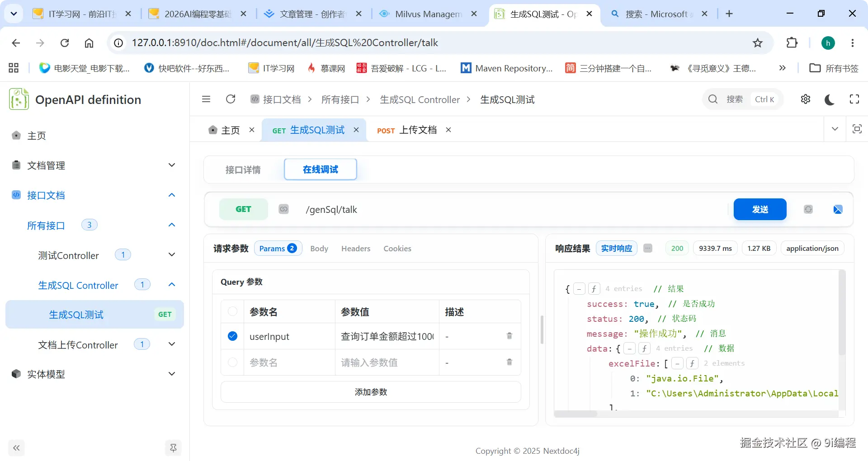The height and width of the screenshot is (461, 868).
Task: Click the panel splitter handle
Action: coord(542,330)
